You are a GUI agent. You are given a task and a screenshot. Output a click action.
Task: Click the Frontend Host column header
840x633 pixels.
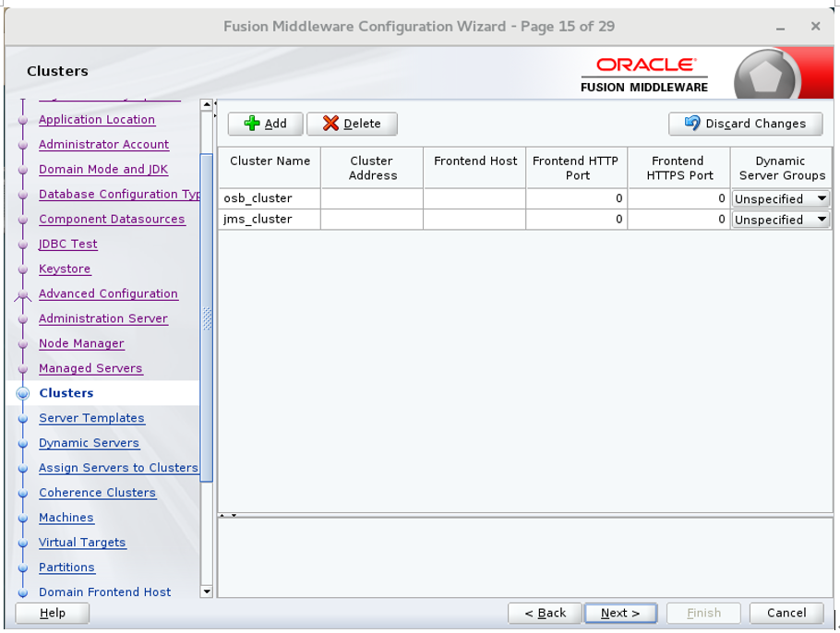474,168
